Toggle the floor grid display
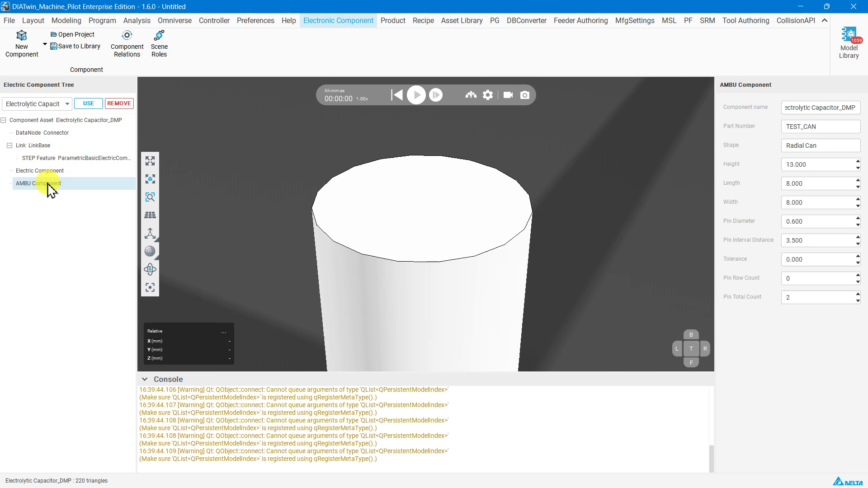Image resolution: width=868 pixels, height=488 pixels. (x=150, y=215)
